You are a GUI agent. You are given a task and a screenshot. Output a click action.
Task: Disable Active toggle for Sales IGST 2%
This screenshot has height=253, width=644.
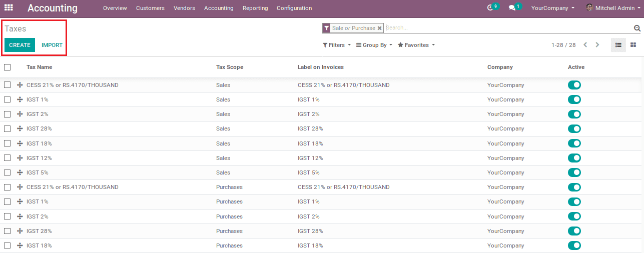point(574,114)
